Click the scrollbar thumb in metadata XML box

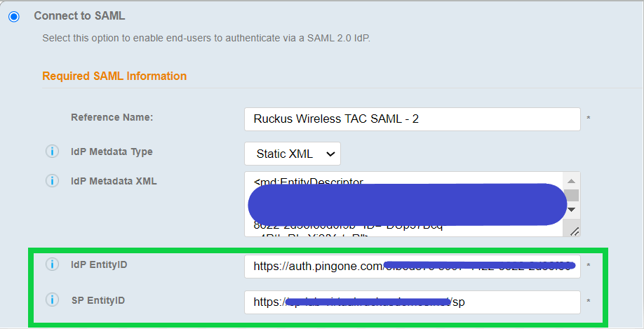click(572, 195)
